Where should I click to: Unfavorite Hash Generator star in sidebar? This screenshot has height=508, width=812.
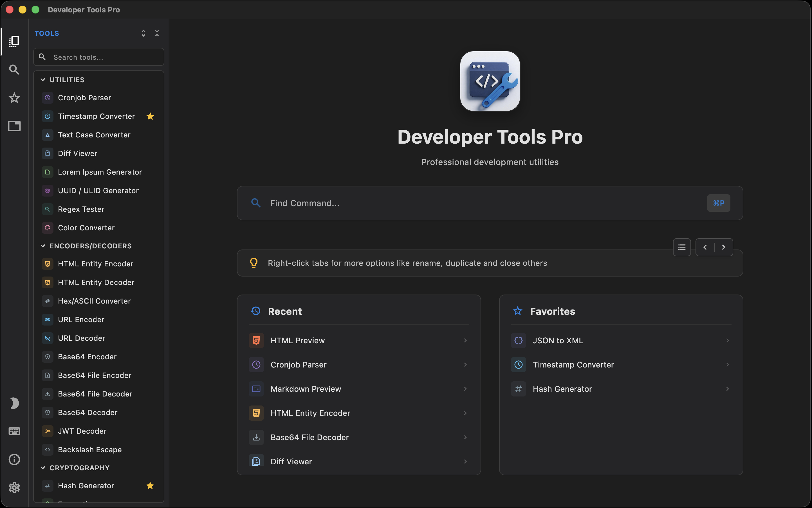(x=150, y=485)
